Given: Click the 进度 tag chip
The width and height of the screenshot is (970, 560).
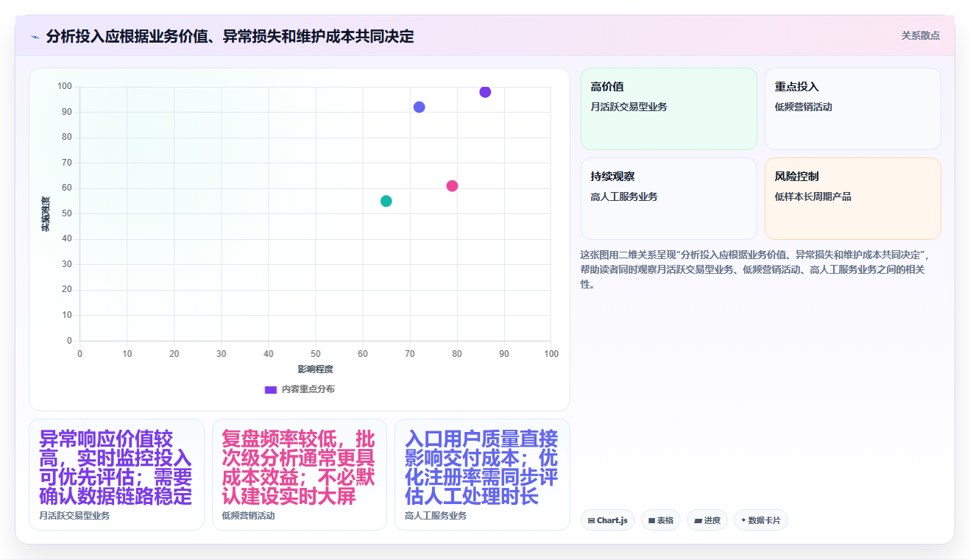Looking at the screenshot, I should click(x=707, y=520).
